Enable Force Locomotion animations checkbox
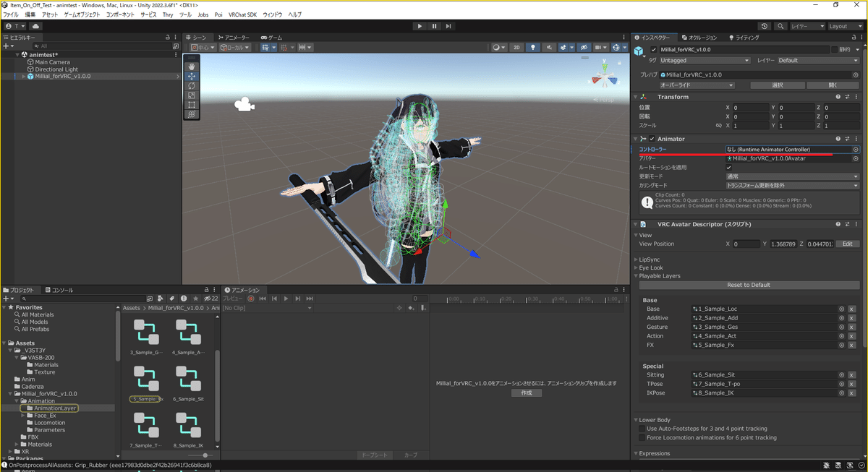The width and height of the screenshot is (868, 472). [x=642, y=437]
